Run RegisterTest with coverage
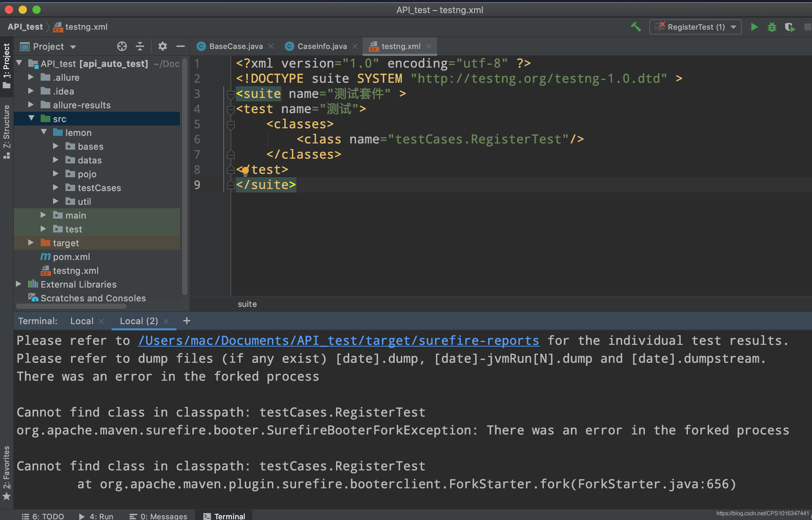 coord(790,27)
